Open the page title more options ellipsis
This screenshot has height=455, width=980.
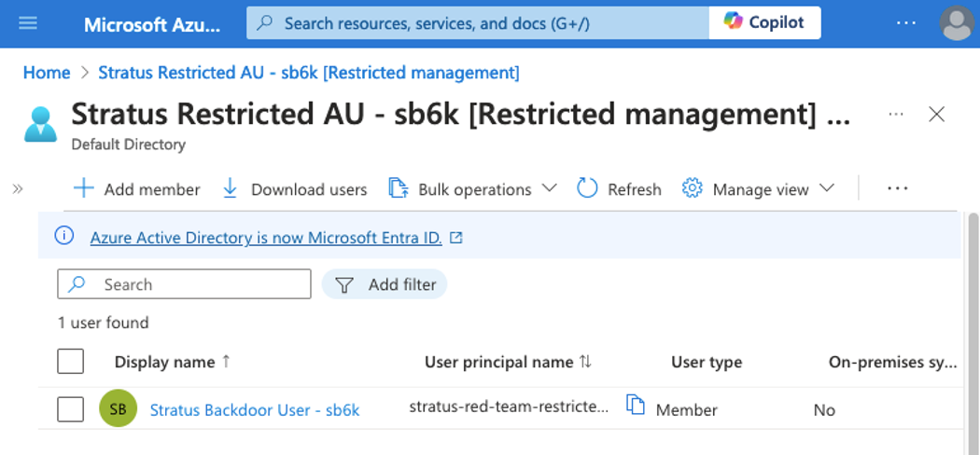(896, 115)
